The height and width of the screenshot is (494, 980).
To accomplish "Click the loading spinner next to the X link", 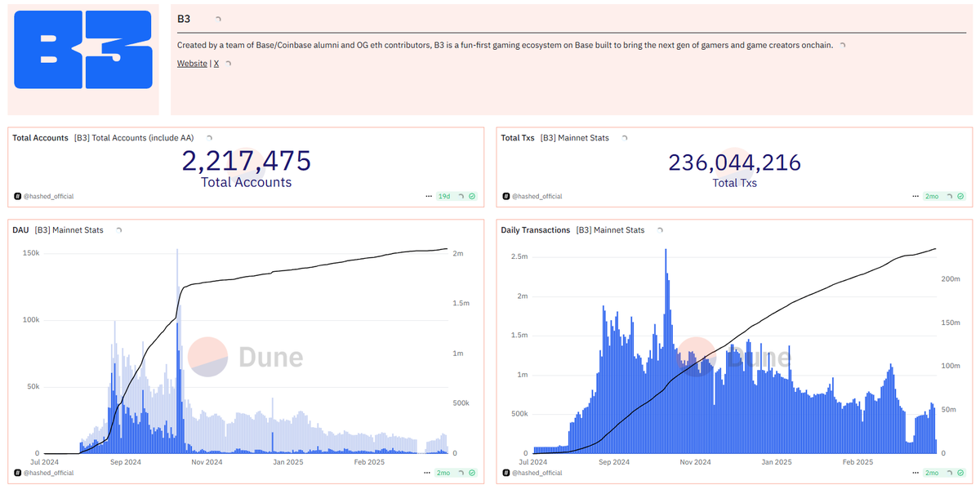I will [228, 64].
